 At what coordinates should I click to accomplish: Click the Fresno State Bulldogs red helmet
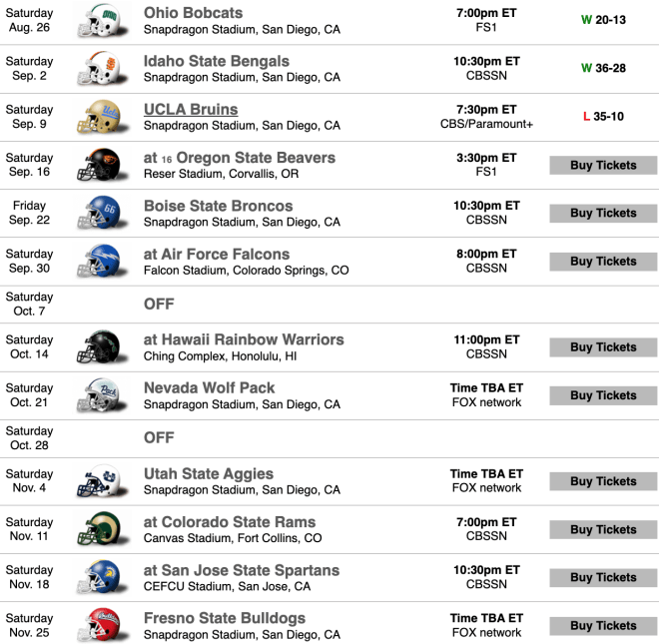tap(102, 625)
